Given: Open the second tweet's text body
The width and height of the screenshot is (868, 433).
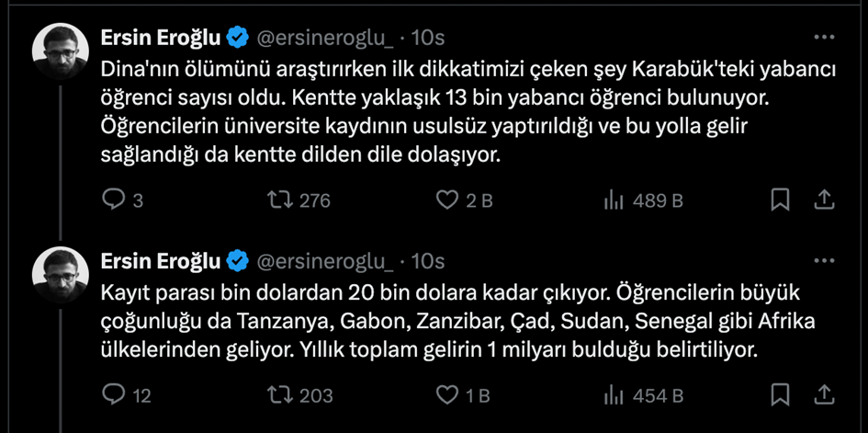Looking at the screenshot, I should click(450, 322).
